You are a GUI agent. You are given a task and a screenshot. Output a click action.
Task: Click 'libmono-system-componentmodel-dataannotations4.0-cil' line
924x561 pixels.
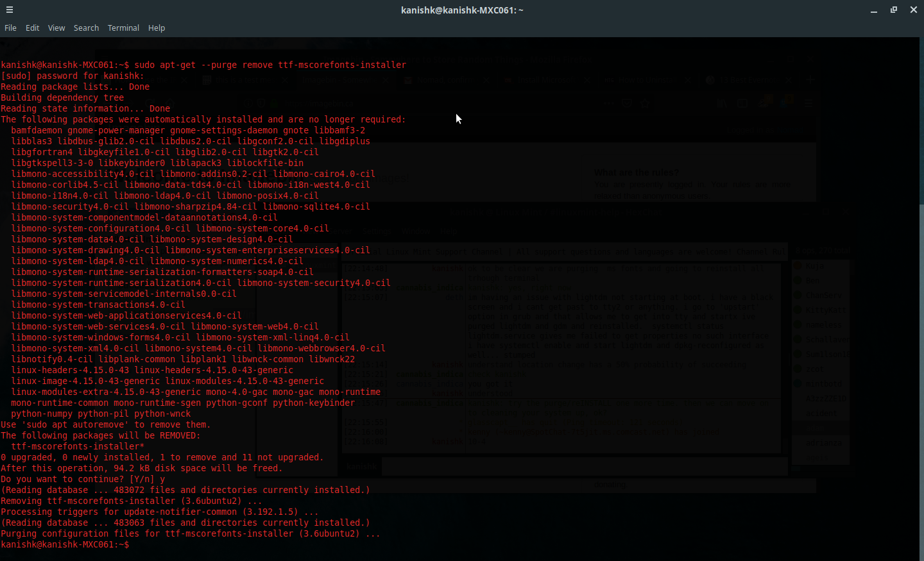pyautogui.click(x=144, y=217)
